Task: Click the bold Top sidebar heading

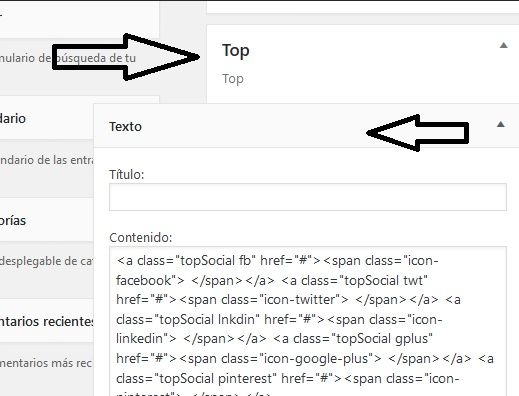Action: point(236,51)
